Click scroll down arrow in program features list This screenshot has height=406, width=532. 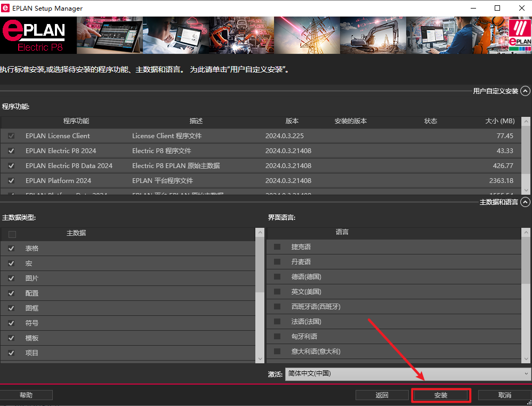click(527, 190)
